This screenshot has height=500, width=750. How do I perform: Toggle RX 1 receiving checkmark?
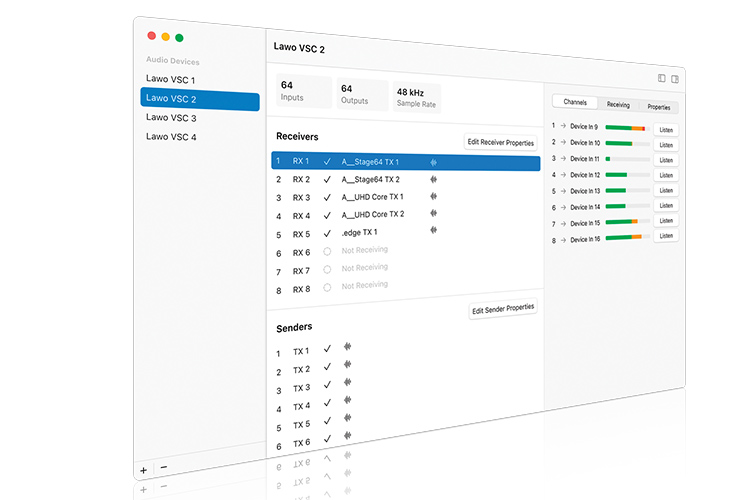click(x=327, y=162)
